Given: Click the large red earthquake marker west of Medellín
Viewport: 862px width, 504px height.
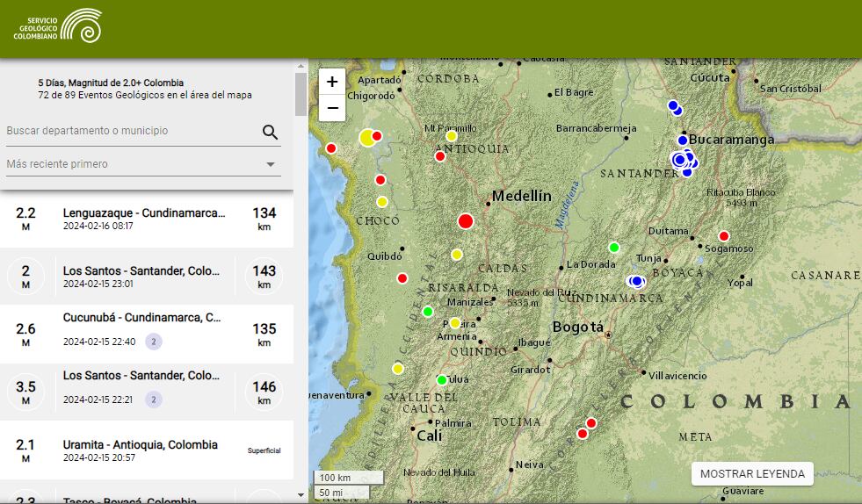Looking at the screenshot, I should (466, 221).
